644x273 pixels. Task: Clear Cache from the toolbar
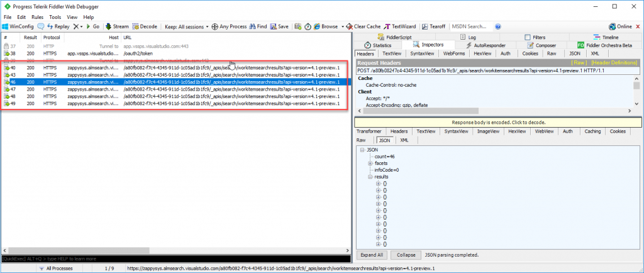(363, 26)
